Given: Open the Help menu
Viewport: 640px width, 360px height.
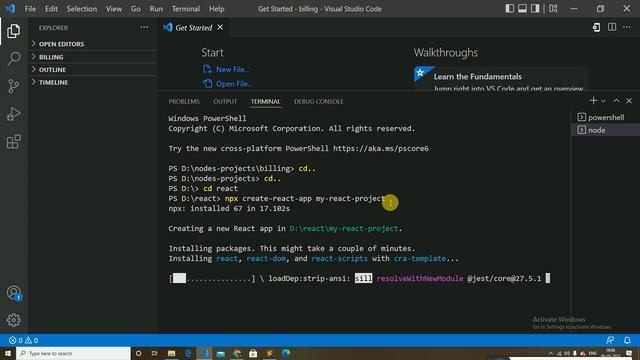Looking at the screenshot, I should (216, 9).
